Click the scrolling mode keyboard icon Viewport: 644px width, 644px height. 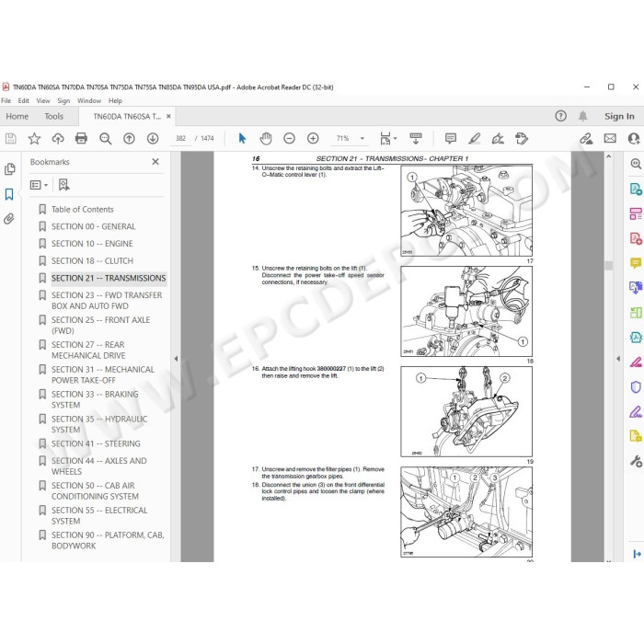[416, 138]
